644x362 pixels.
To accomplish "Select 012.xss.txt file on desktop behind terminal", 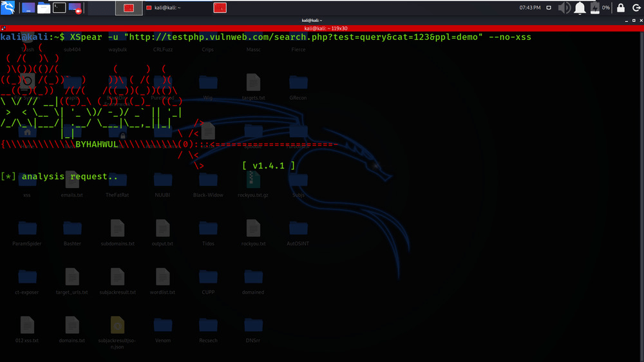I will (x=27, y=330).
